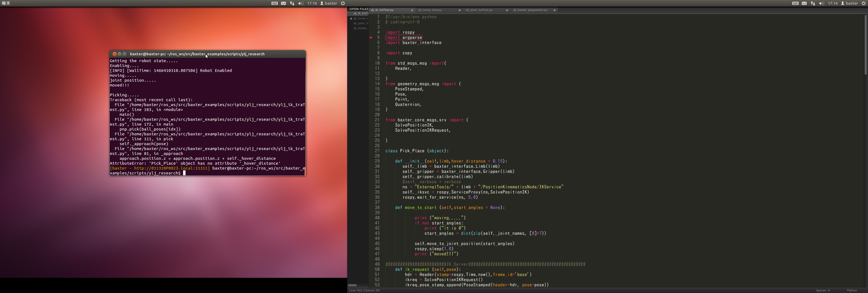Close the ylj_ik_traTest.py tab with its x
868x293 pixels.
pyautogui.click(x=412, y=10)
